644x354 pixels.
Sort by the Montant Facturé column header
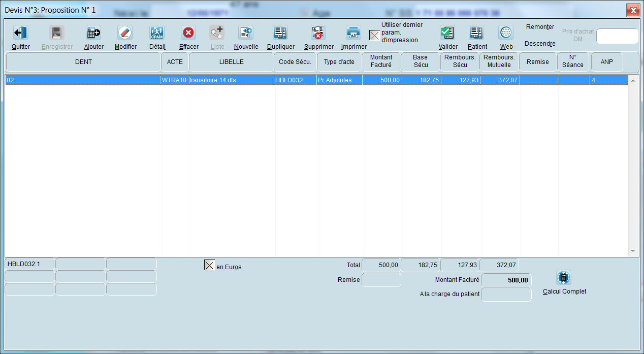(x=381, y=61)
